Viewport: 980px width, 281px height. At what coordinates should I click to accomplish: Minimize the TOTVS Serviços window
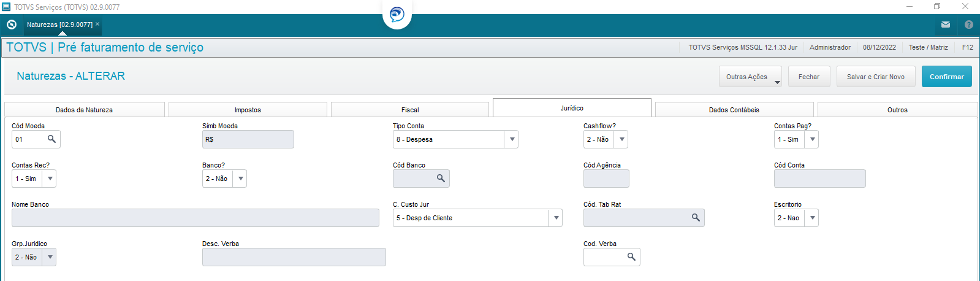tap(910, 6)
